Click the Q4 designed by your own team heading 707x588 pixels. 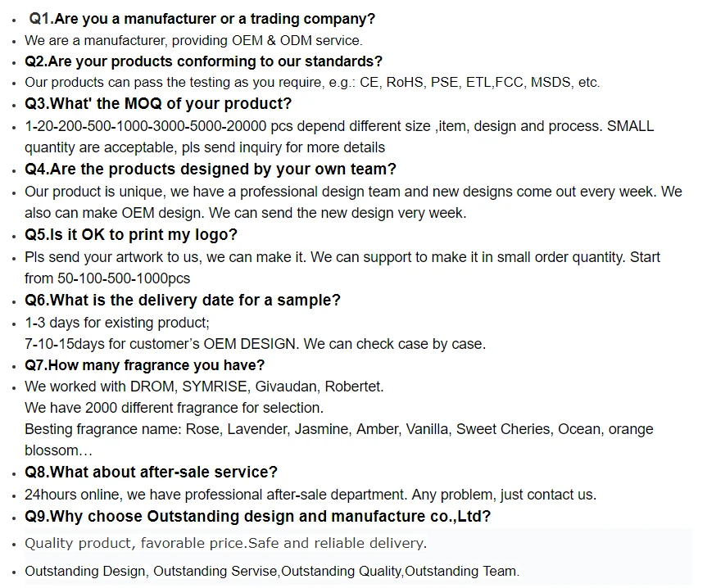click(x=210, y=170)
